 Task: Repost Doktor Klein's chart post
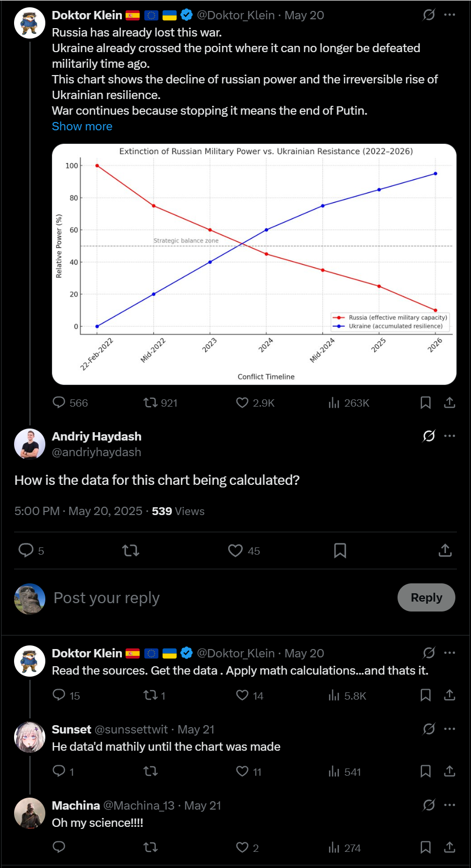pyautogui.click(x=151, y=402)
